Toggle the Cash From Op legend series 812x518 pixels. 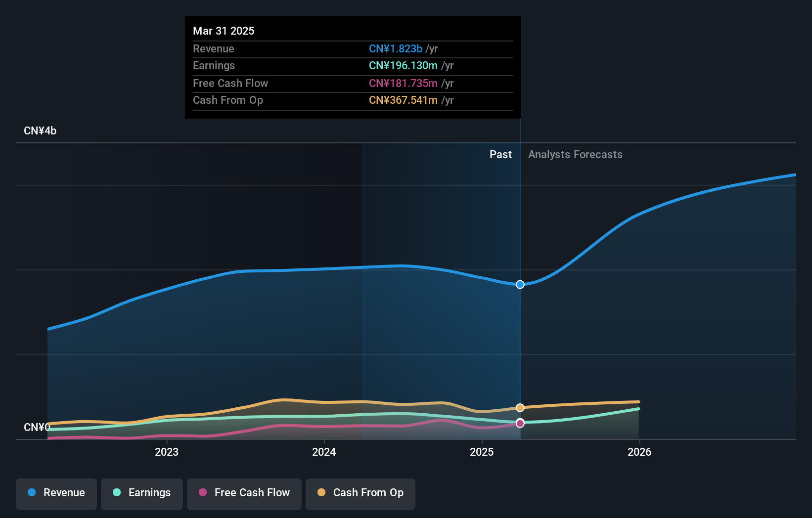coord(361,494)
